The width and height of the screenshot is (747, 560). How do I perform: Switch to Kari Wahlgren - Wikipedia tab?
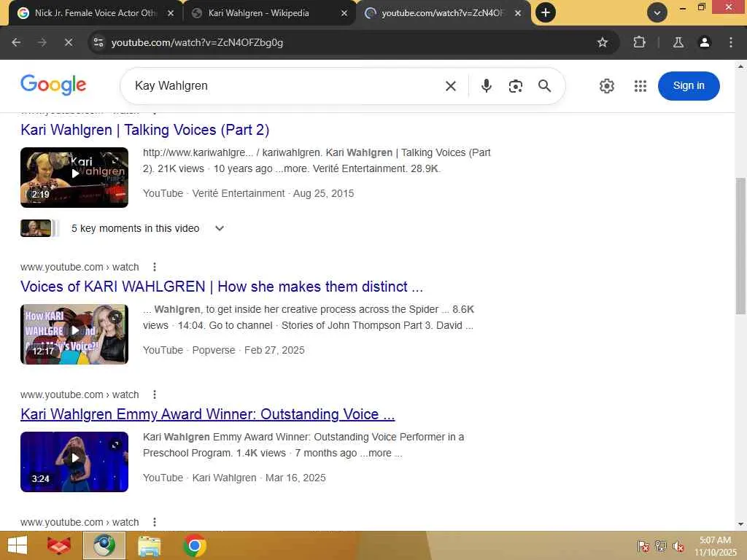[267, 13]
